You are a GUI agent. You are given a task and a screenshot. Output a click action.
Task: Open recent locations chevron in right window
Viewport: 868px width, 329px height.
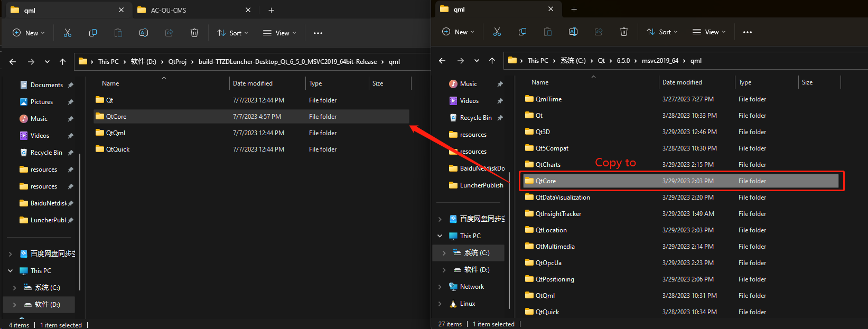[x=477, y=61]
